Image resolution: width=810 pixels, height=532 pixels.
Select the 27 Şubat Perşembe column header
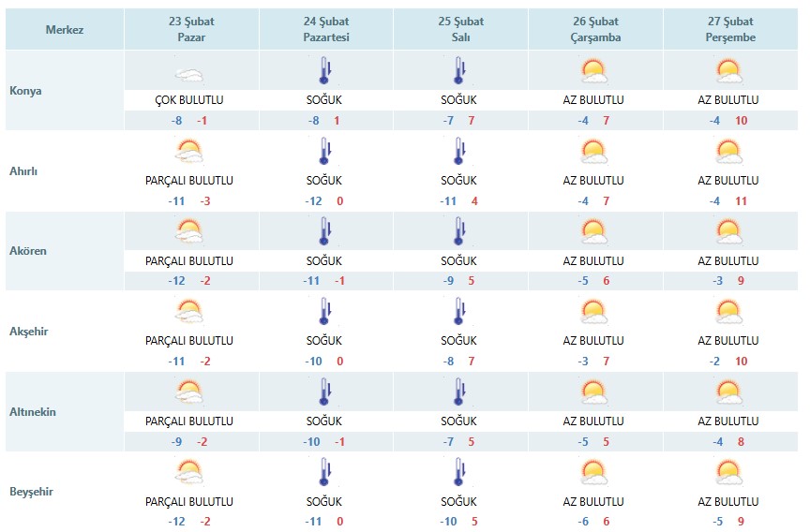(730, 29)
